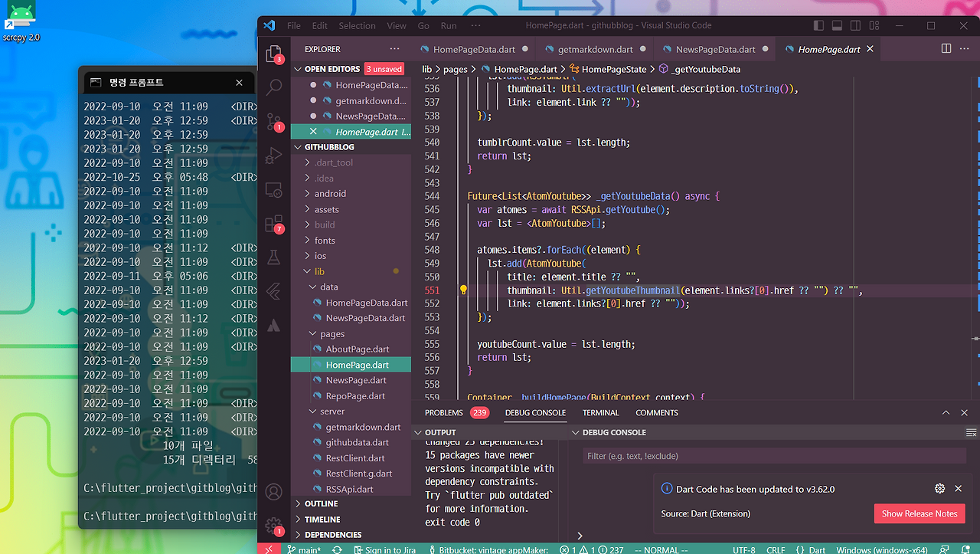Change the UTF-8 encoding in status bar

pyautogui.click(x=743, y=549)
